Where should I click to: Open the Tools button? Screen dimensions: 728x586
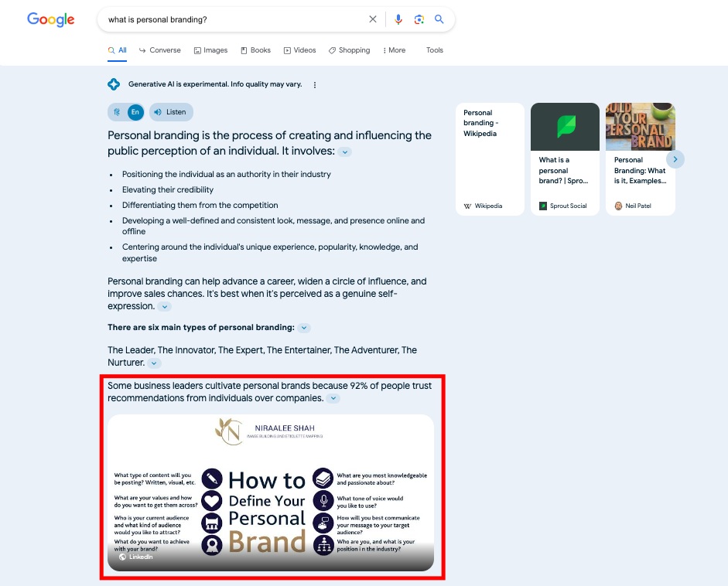(435, 50)
